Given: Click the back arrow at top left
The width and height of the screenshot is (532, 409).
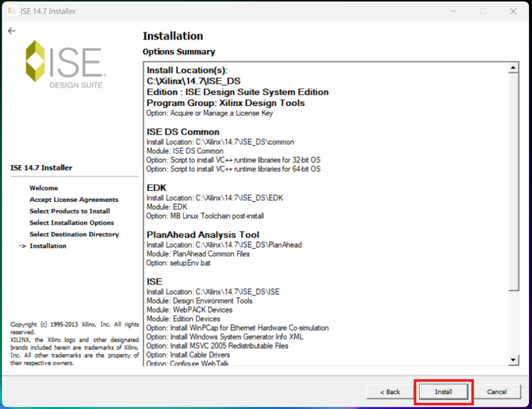Looking at the screenshot, I should 12,31.
